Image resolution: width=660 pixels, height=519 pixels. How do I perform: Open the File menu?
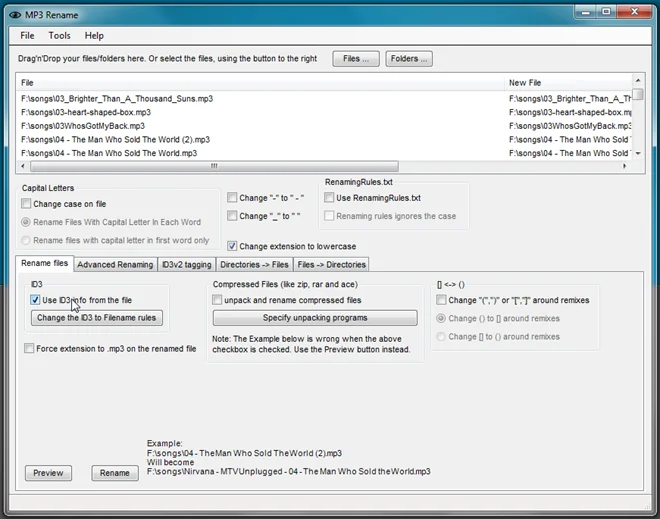click(27, 36)
